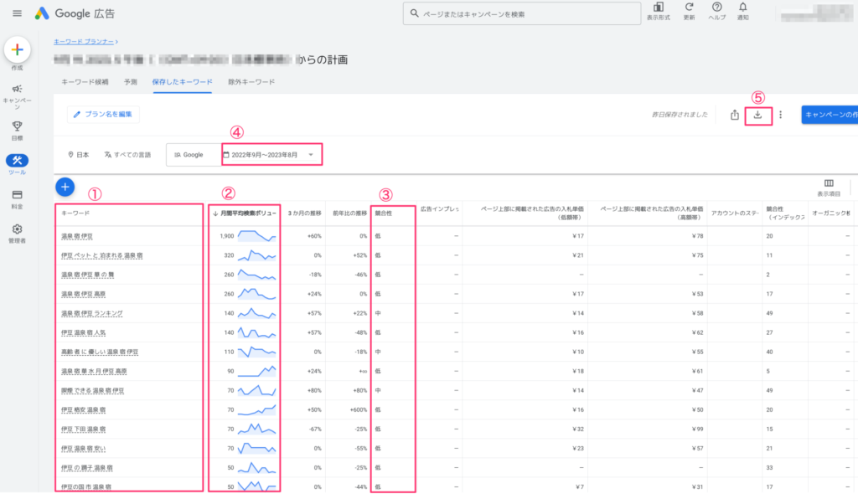Open date range dropdown 2022年9月〜2023年8月
Screen dimensions: 858x504
(272, 155)
